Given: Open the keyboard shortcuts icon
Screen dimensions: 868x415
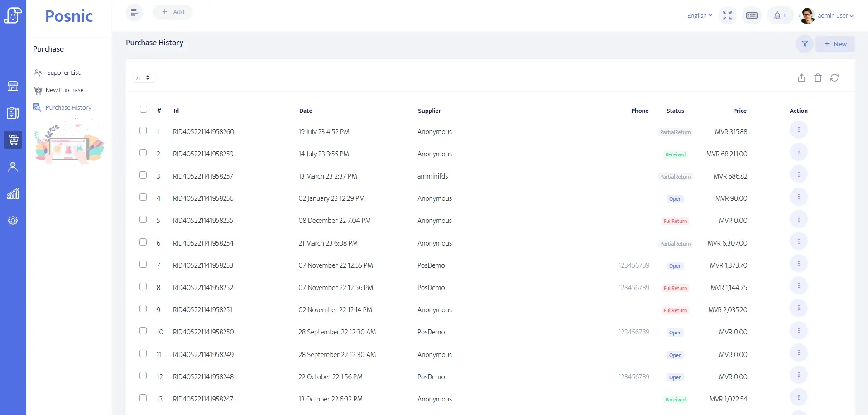Looking at the screenshot, I should coord(752,16).
